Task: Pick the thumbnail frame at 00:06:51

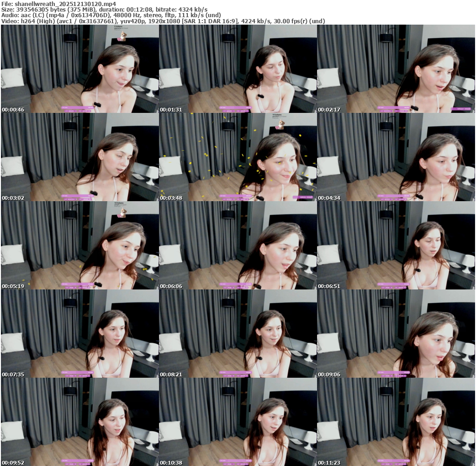Action: (396, 245)
